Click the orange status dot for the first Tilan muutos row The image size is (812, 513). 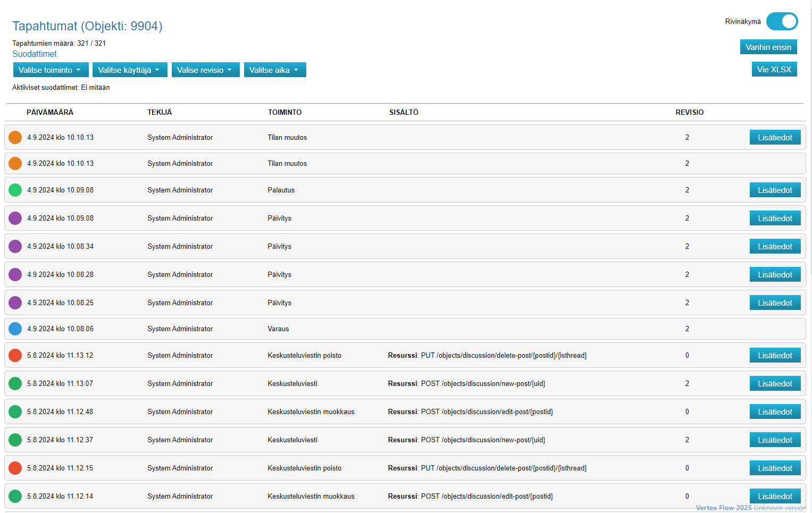(15, 137)
